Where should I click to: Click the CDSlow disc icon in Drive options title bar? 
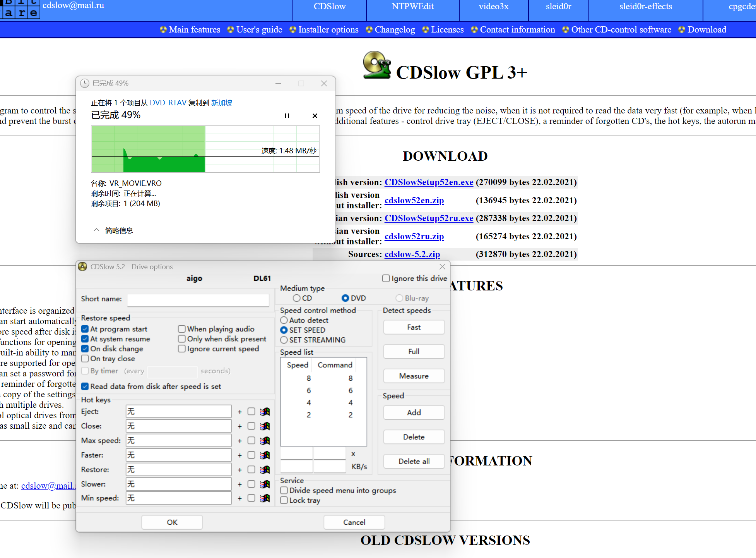point(82,266)
